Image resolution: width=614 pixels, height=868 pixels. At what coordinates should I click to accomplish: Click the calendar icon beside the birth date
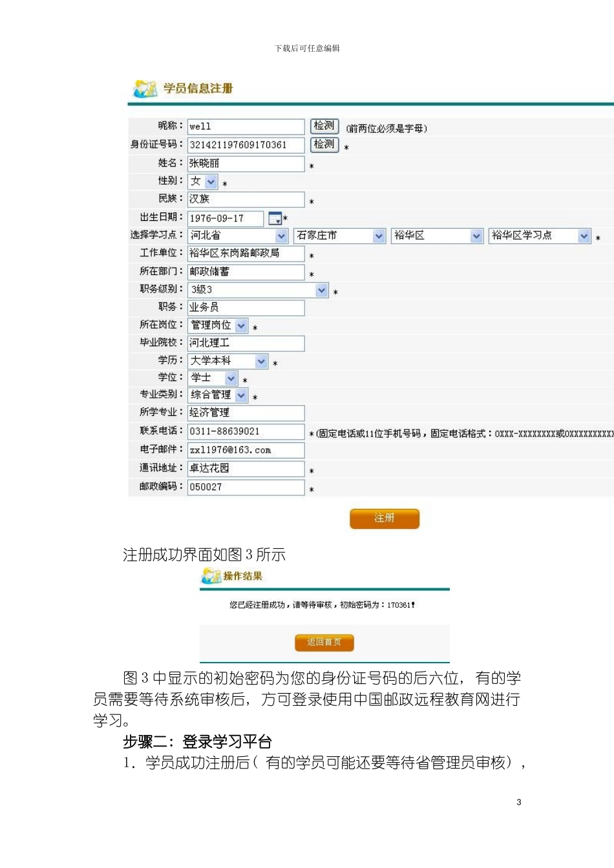click(275, 218)
